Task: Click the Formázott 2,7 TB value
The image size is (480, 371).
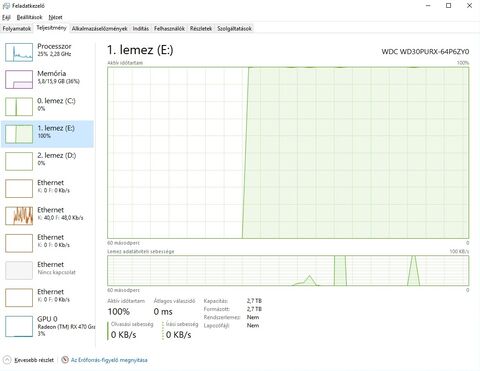Action: point(254,309)
